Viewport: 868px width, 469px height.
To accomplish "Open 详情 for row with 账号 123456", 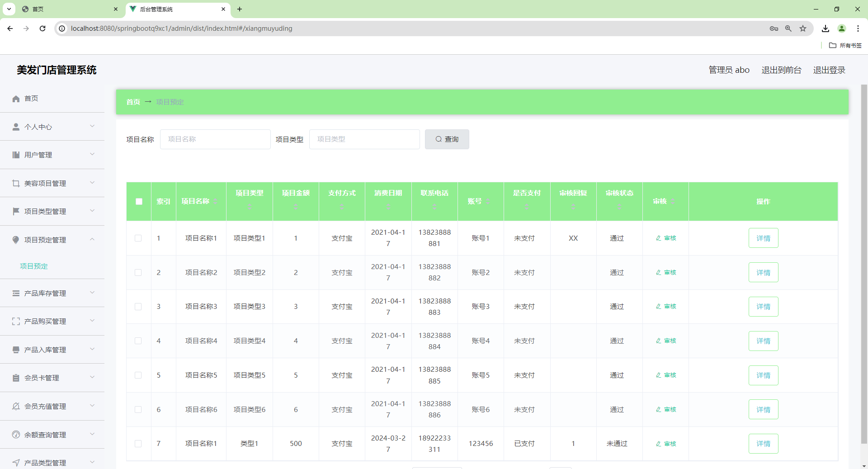I will click(x=763, y=444).
